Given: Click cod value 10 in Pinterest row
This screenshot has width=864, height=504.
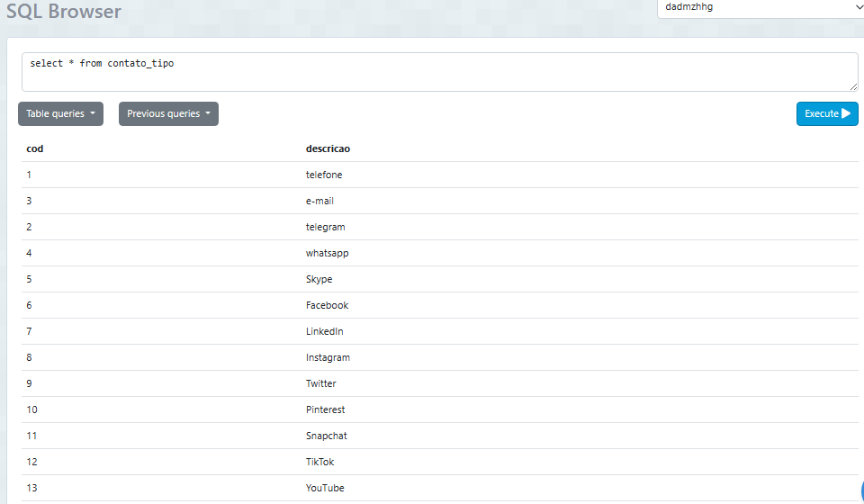Looking at the screenshot, I should point(32,409).
